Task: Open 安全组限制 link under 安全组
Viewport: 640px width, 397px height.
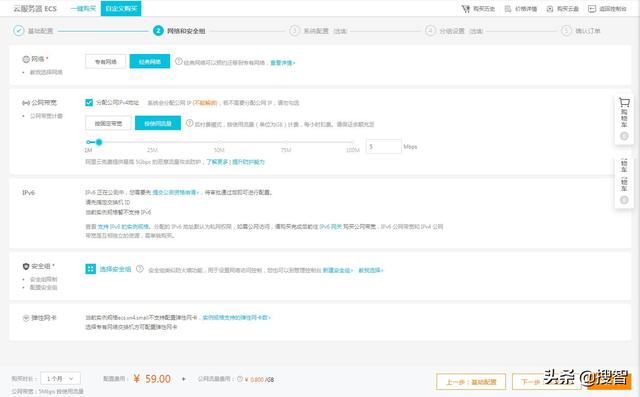Action: tap(44, 279)
